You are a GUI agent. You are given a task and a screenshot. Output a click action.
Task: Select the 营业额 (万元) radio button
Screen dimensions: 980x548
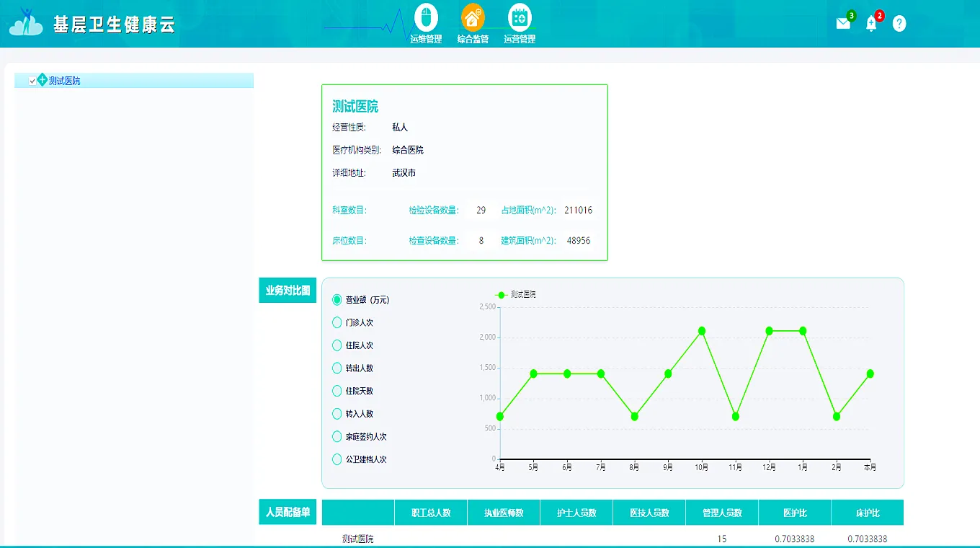click(337, 300)
